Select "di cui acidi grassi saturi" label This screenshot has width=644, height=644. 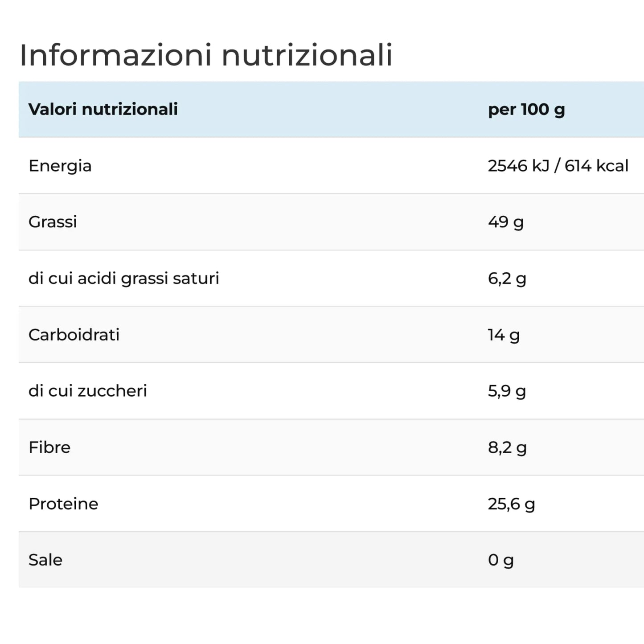click(124, 279)
